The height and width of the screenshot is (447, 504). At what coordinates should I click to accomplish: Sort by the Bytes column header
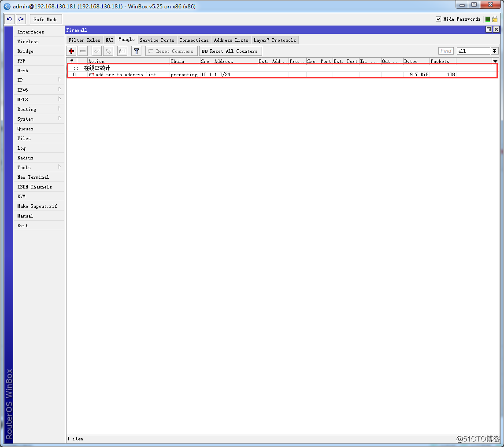tap(416, 61)
